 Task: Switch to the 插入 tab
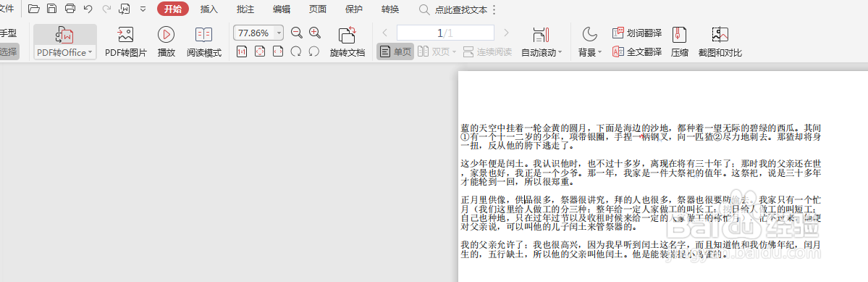[x=208, y=9]
